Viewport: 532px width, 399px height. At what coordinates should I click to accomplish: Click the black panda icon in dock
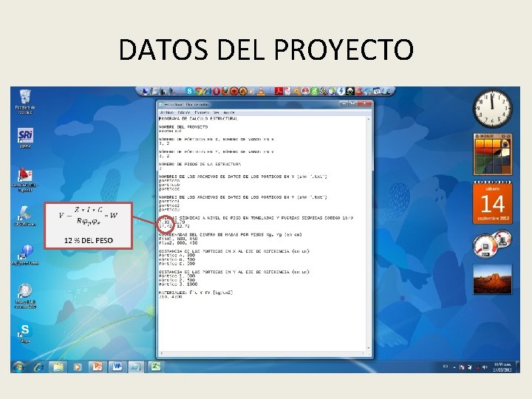[x=349, y=91]
